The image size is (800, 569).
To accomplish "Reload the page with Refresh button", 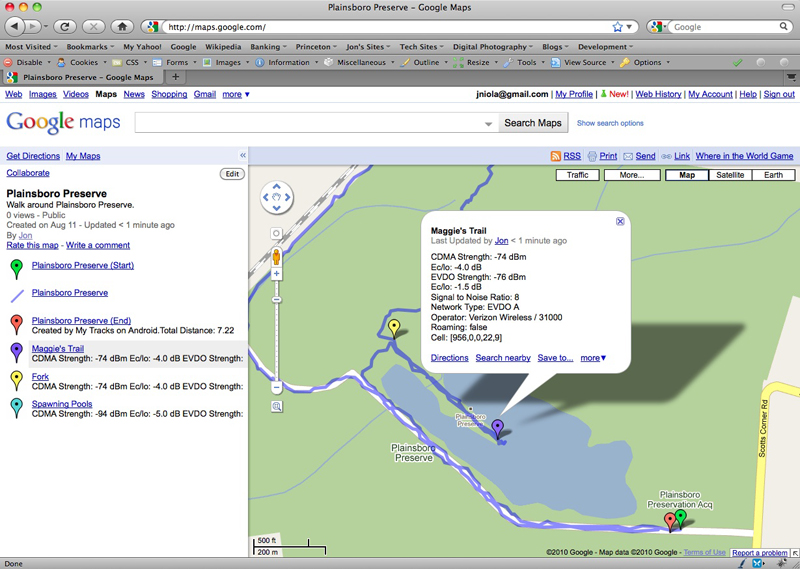I will coord(64,27).
